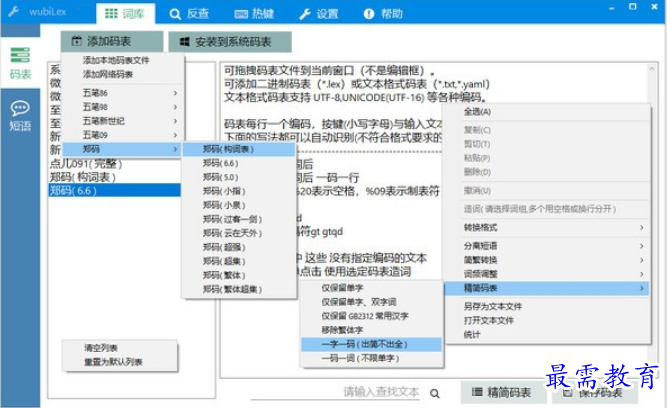This screenshot has height=408, width=667.
Task: Click the magnifier icon beside the search box
Action: pyautogui.click(x=434, y=394)
